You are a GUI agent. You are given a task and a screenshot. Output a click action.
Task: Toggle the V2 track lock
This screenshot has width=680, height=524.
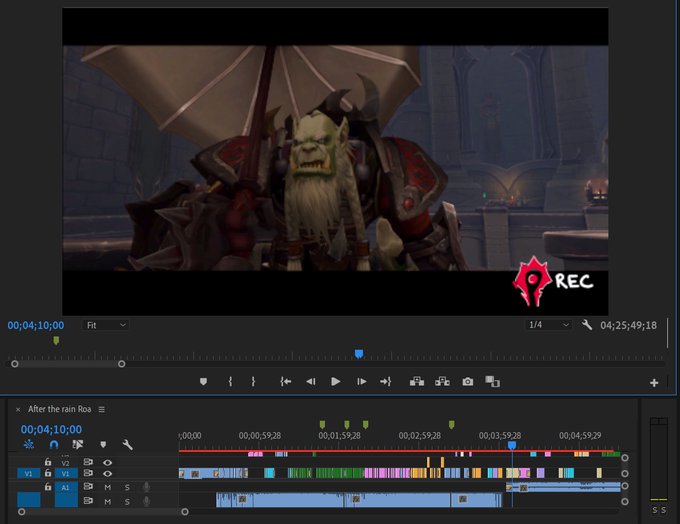tap(48, 462)
